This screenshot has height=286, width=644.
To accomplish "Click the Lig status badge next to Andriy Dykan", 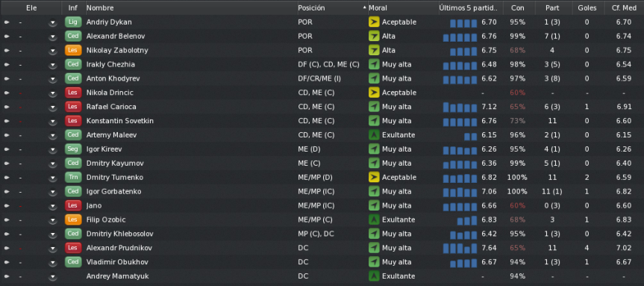I will [x=73, y=22].
